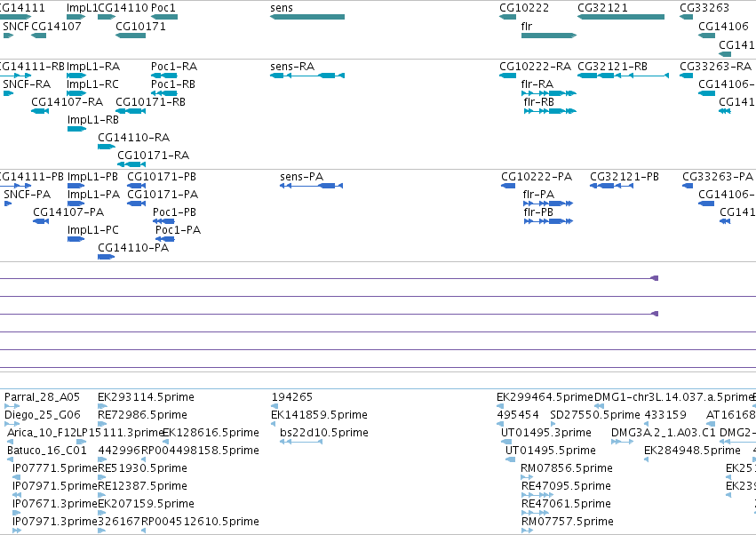The height and width of the screenshot is (535, 756).
Task: Click EK284948.5prime EST label
Action: [x=692, y=451]
